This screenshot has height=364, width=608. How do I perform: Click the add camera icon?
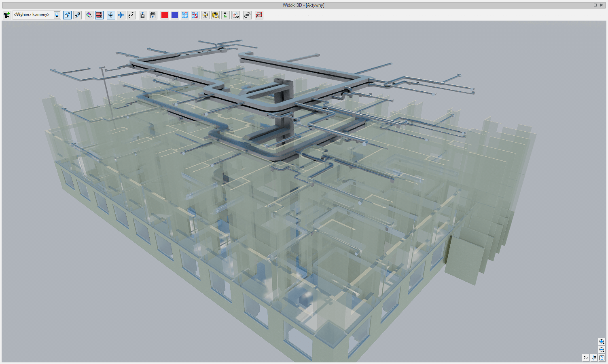tap(6, 15)
